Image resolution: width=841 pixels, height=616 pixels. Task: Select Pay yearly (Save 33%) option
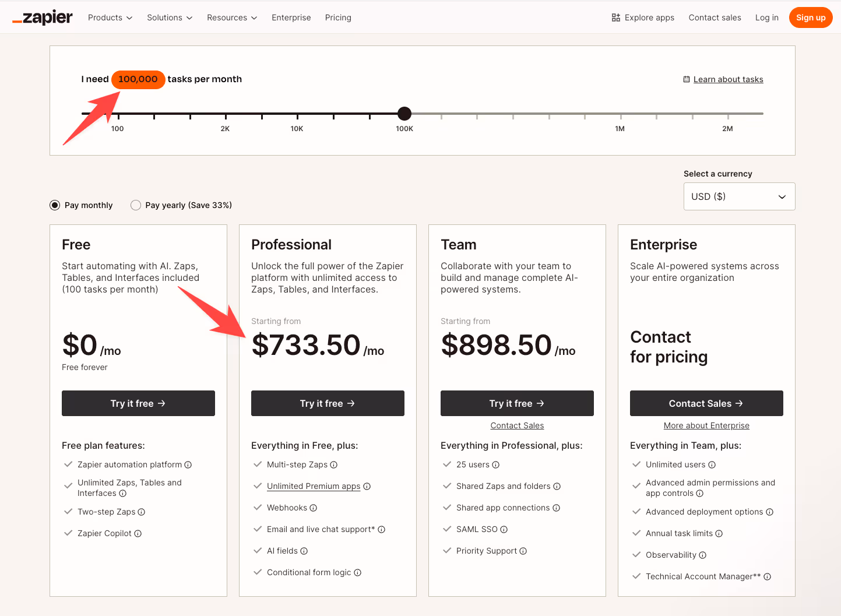pos(136,205)
